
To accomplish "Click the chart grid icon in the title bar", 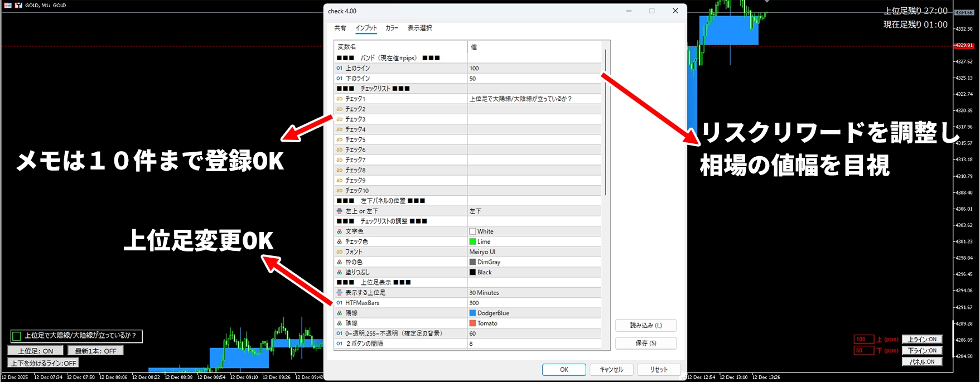I will pos(8,5).
